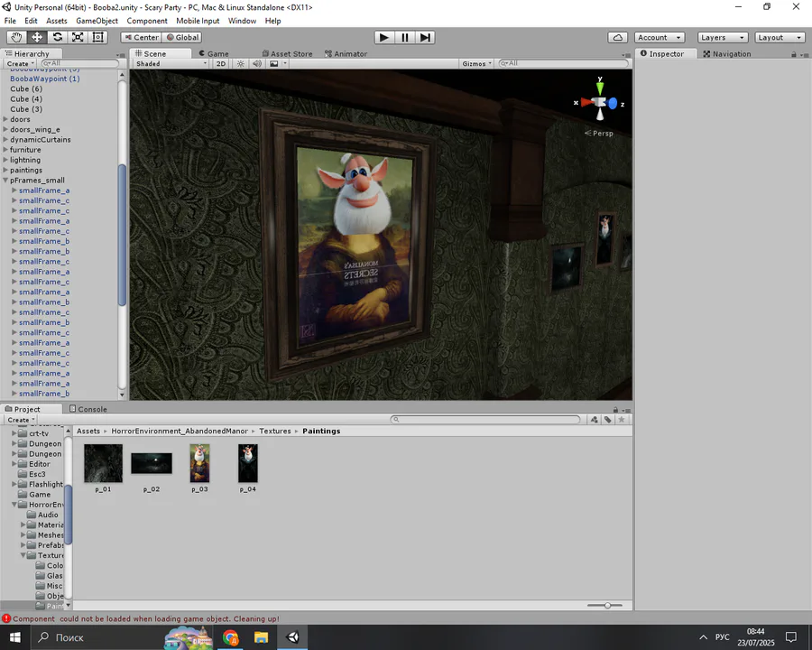Select the Rotate tool

point(58,37)
